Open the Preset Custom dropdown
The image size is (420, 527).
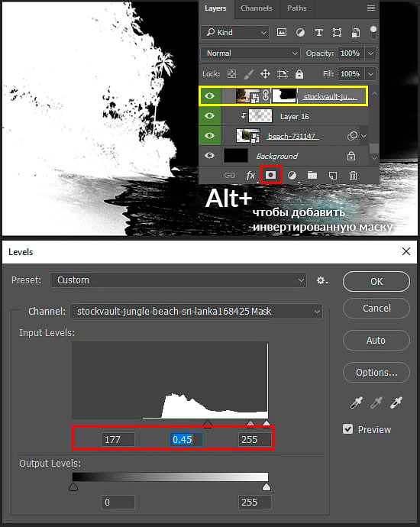178,280
